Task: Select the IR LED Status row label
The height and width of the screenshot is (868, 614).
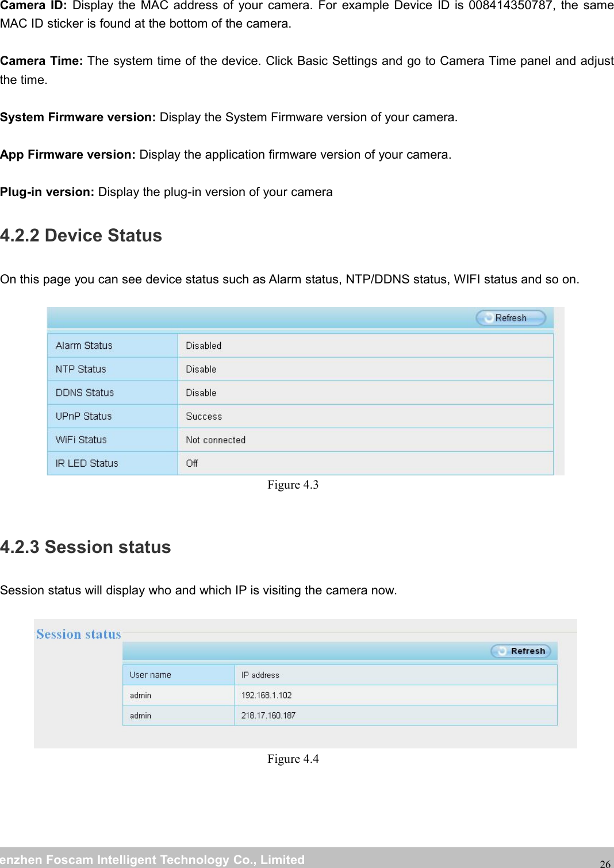Action: pyautogui.click(x=87, y=463)
